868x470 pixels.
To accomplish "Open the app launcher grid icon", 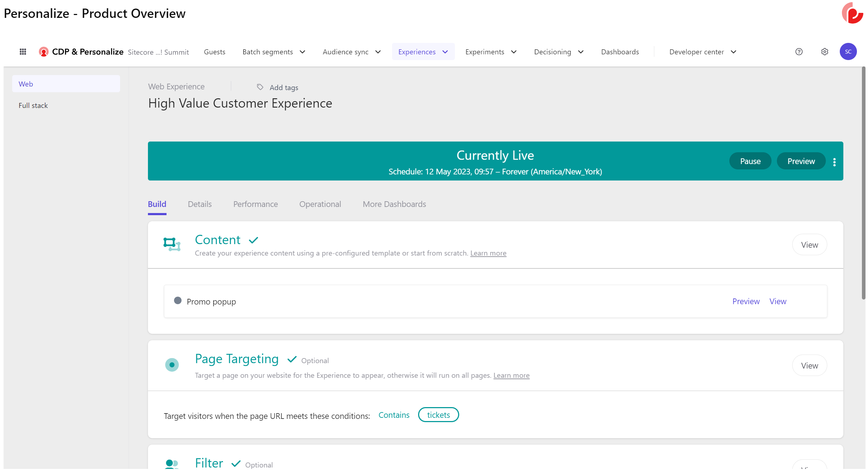I will click(23, 52).
